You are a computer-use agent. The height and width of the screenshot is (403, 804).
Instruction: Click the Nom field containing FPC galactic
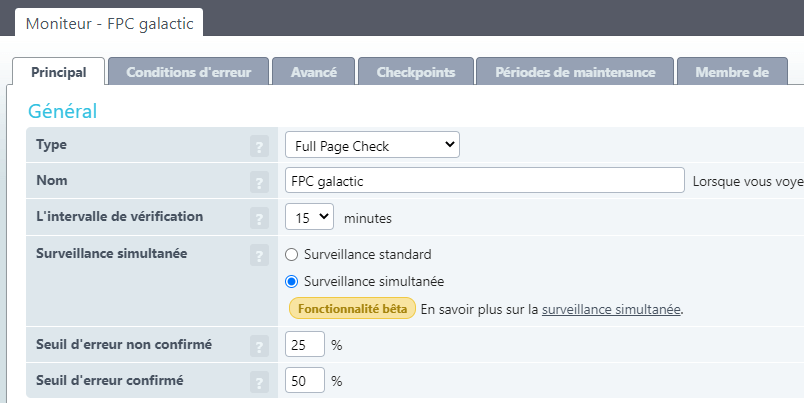coord(485,180)
